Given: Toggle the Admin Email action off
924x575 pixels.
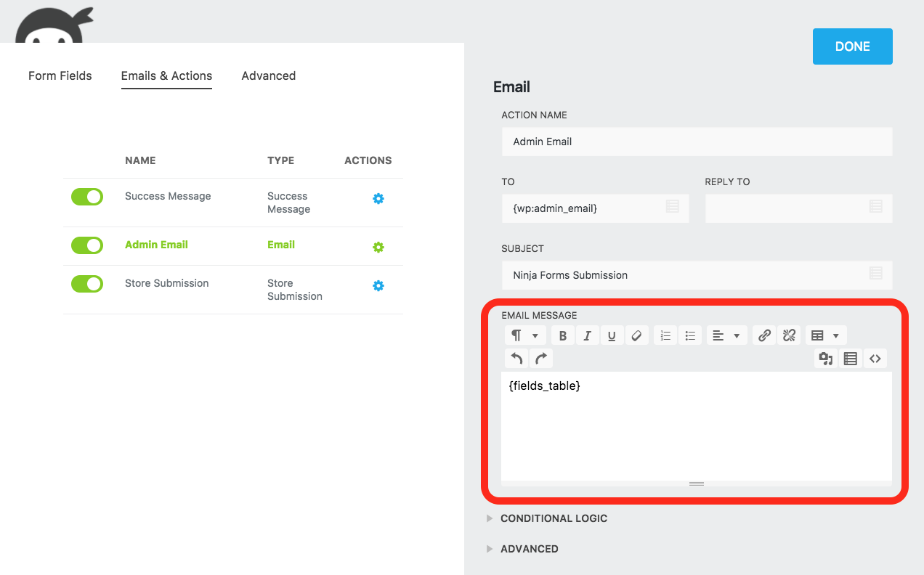Looking at the screenshot, I should pos(86,245).
